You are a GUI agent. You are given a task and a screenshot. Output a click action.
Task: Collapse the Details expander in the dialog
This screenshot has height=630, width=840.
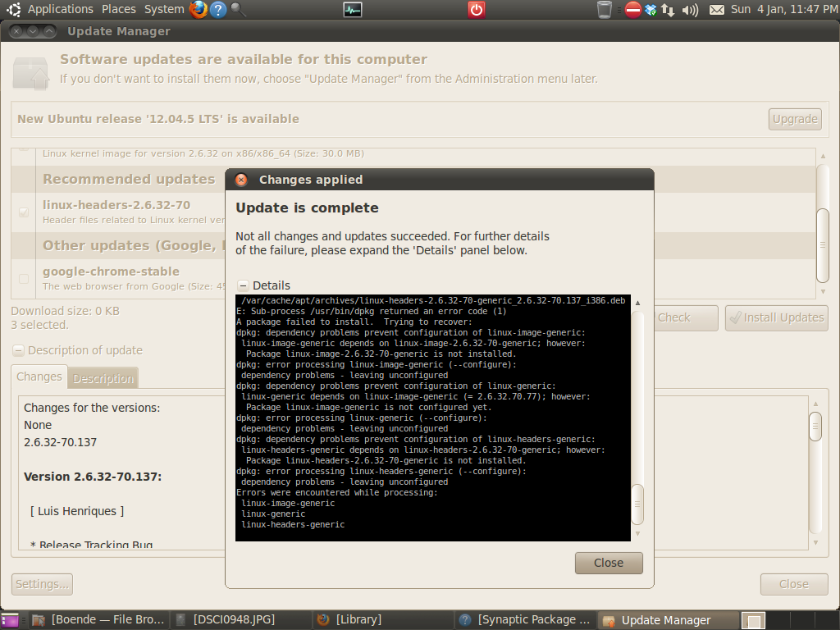[x=243, y=285]
